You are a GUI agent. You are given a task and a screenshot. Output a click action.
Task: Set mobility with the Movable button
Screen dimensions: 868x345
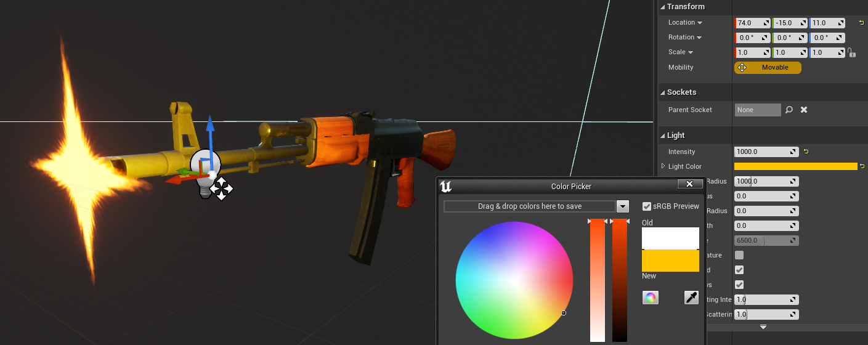(768, 67)
